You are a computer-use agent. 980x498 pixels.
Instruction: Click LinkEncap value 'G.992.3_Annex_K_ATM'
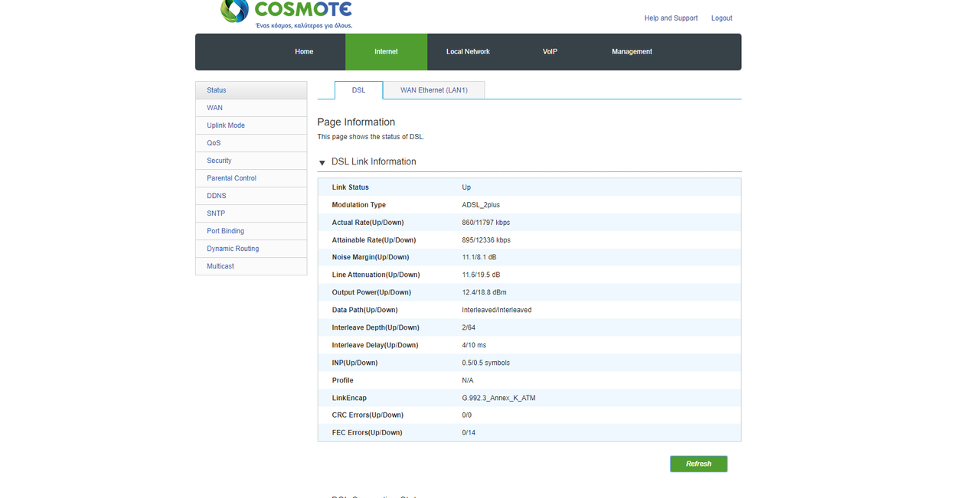coord(498,398)
